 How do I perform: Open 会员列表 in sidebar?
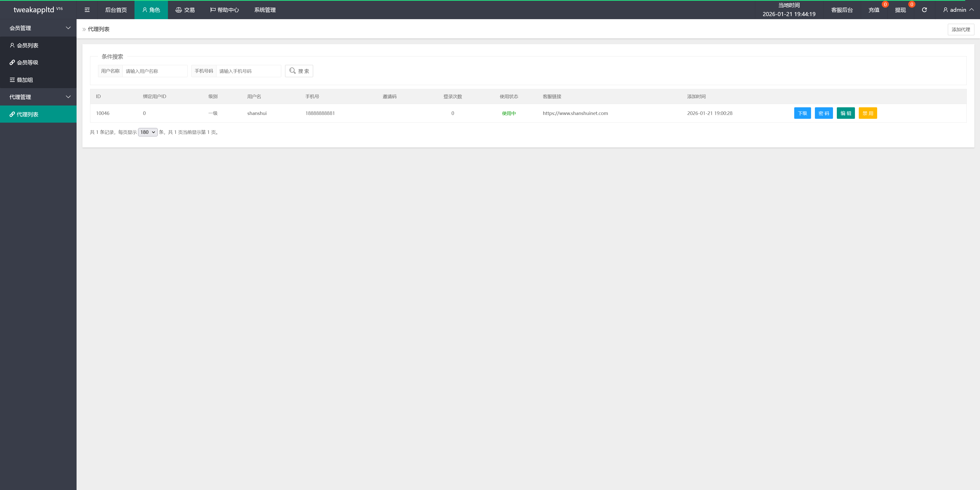(x=27, y=45)
